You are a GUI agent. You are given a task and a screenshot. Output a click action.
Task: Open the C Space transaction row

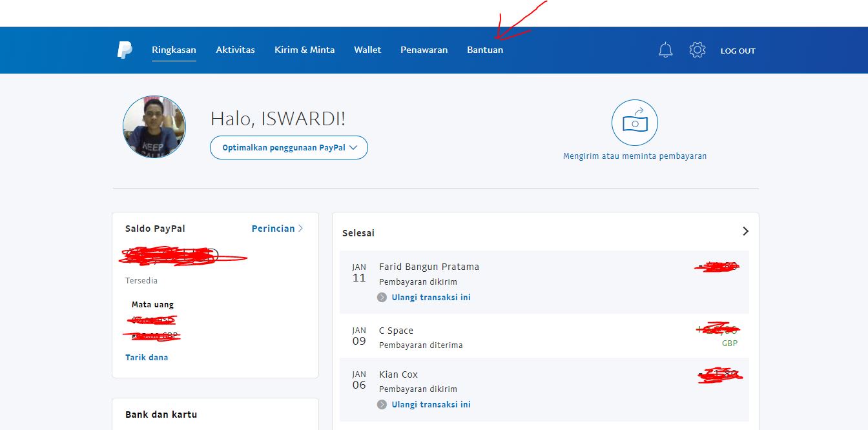coord(544,336)
